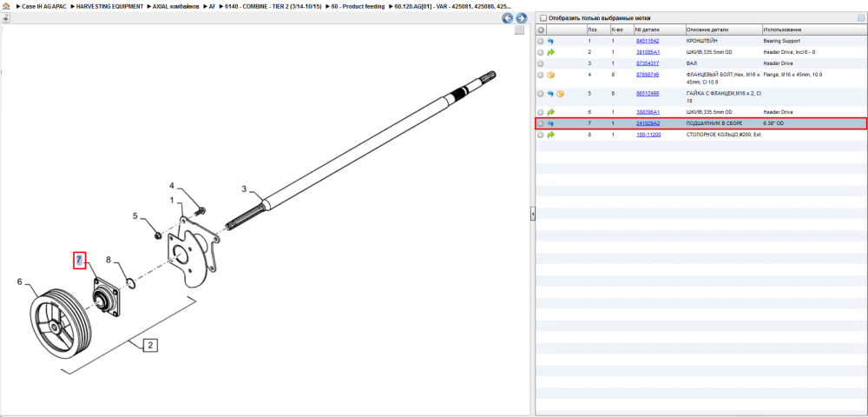Click the box icon on the ГАЙКА С ФЛАНЦЕМ row
This screenshot has width=868, height=417.
point(560,94)
